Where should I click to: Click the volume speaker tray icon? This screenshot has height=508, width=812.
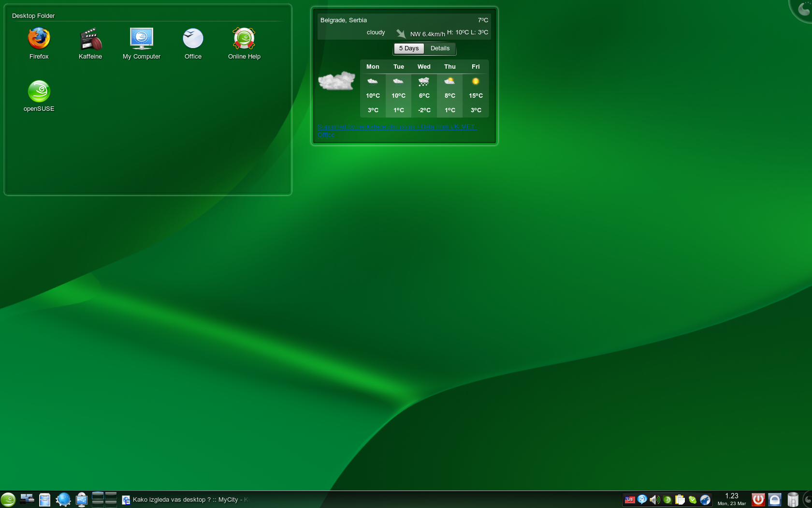(655, 500)
